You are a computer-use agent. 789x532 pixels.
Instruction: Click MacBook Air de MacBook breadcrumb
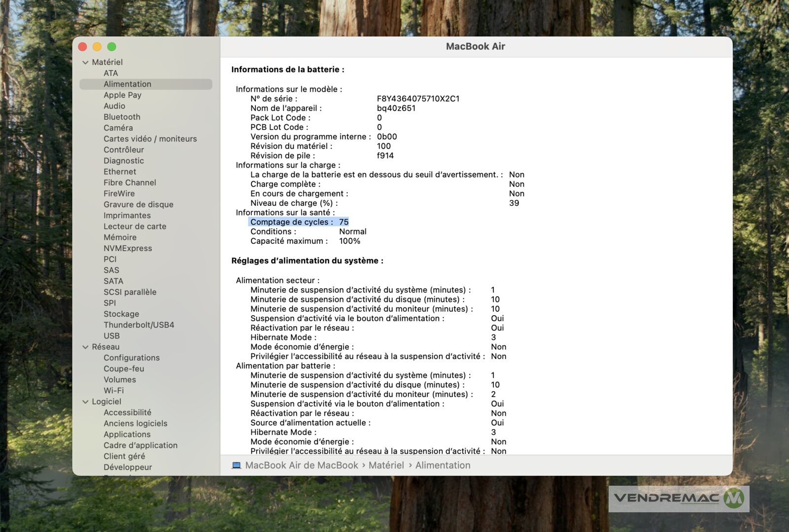click(301, 465)
